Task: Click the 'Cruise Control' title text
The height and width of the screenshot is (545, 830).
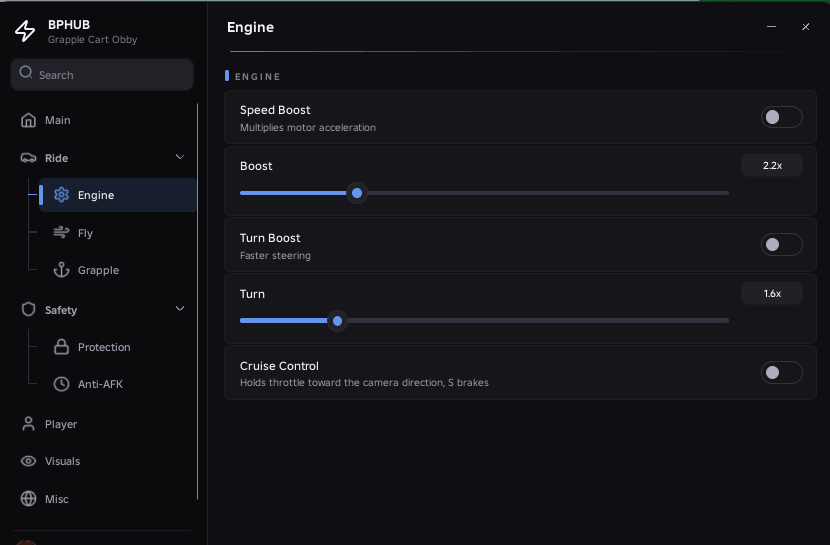Action: click(279, 366)
